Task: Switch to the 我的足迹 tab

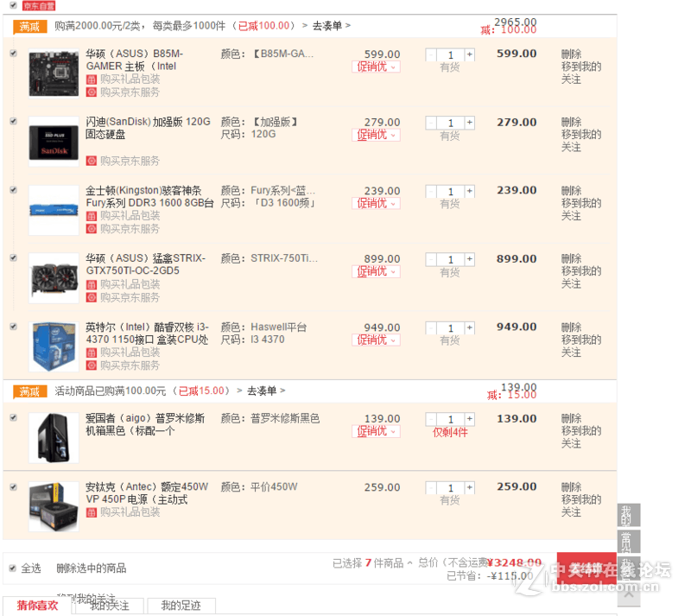Action: (x=181, y=606)
